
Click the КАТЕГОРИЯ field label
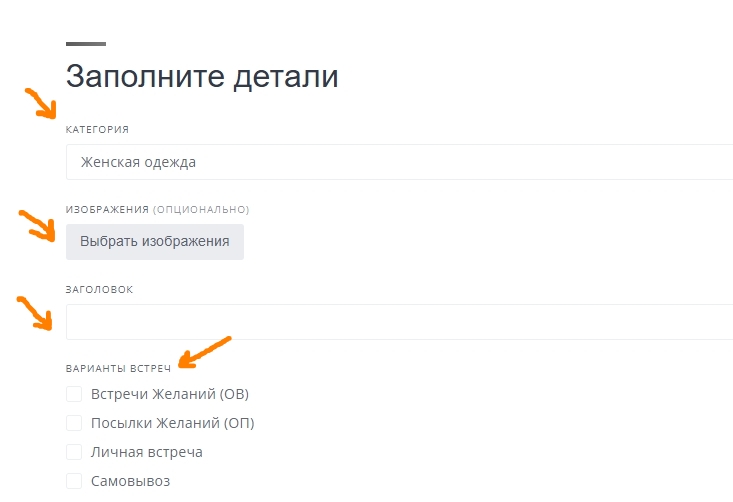click(x=97, y=130)
